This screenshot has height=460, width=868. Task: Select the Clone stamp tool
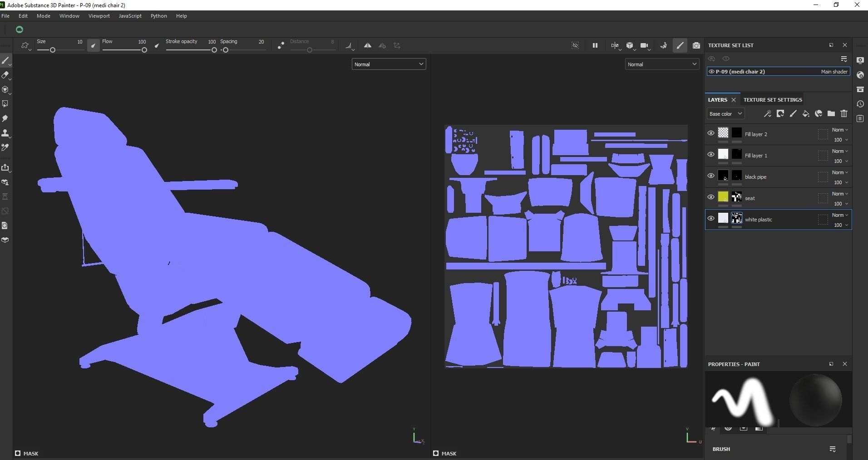click(5, 133)
